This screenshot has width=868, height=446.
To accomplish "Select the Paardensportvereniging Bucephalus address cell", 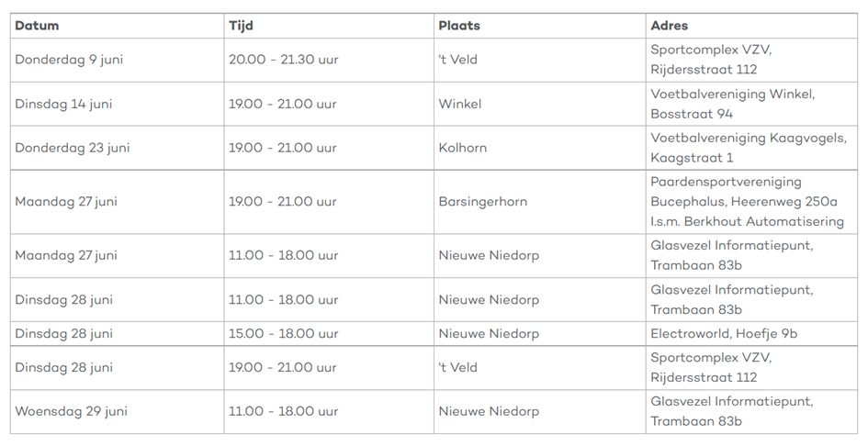I will click(747, 202).
